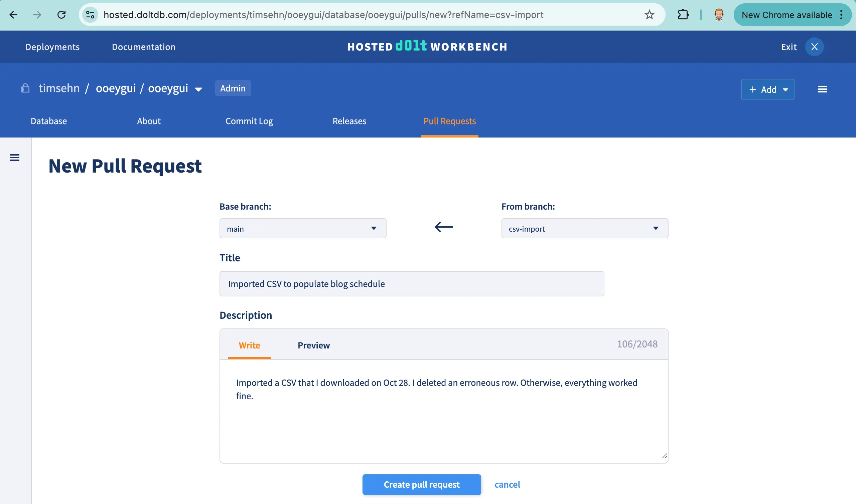Reload the page with the refresh icon
This screenshot has height=504, width=856.
tap(61, 15)
